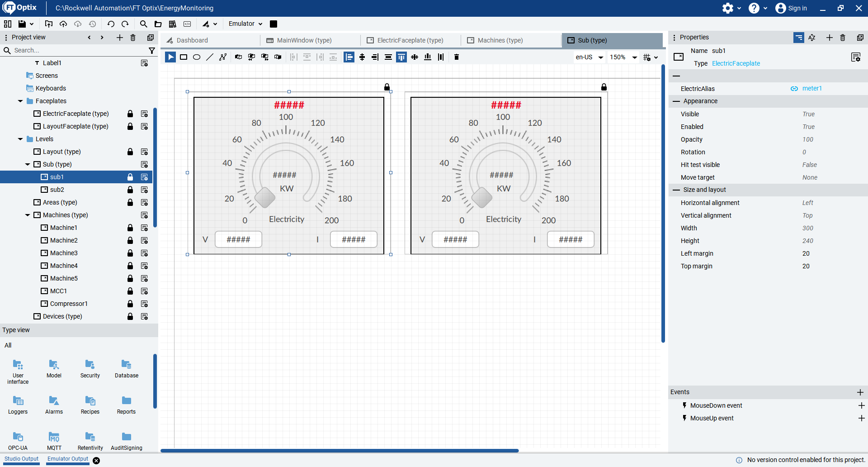The height and width of the screenshot is (467, 868).
Task: Click the undo arrow in toolbar
Action: (111, 24)
